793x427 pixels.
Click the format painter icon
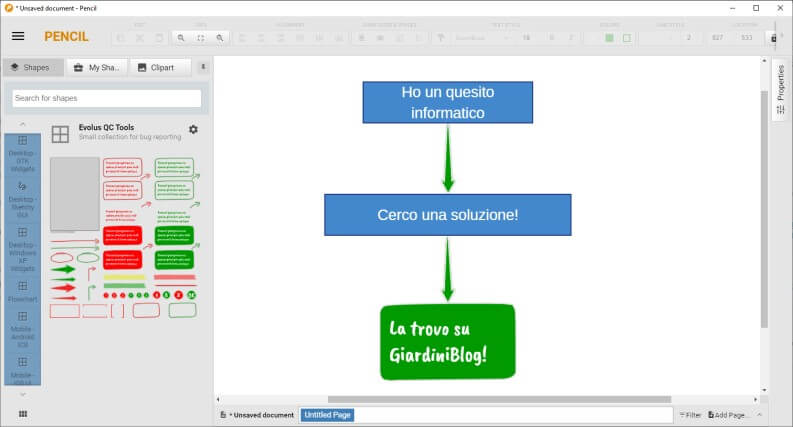[x=440, y=38]
